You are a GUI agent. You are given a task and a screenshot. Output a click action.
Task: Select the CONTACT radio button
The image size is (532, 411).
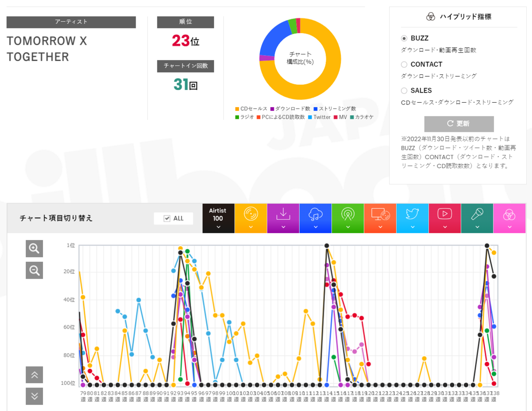[404, 65]
